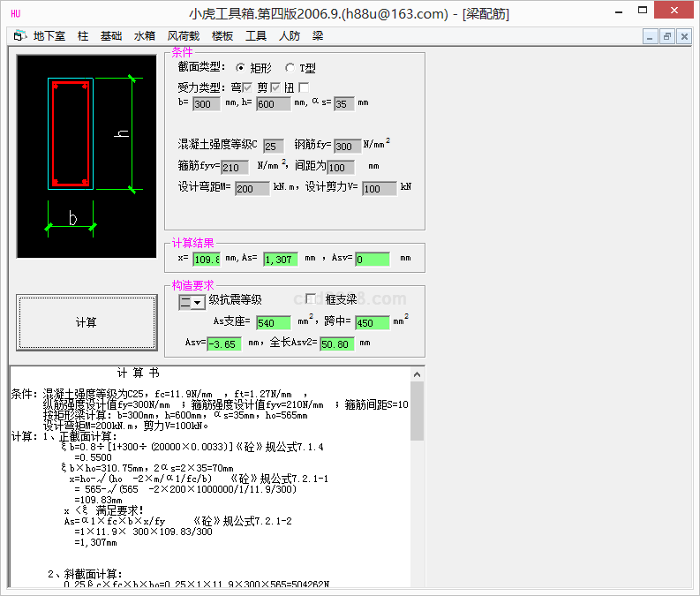Click the HU application icon in title bar
Screen dimensions: 700x596
(16, 13)
